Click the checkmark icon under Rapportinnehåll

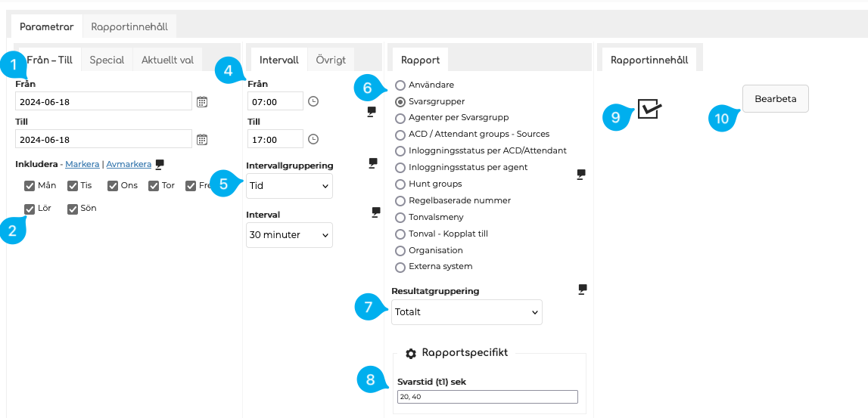click(649, 109)
